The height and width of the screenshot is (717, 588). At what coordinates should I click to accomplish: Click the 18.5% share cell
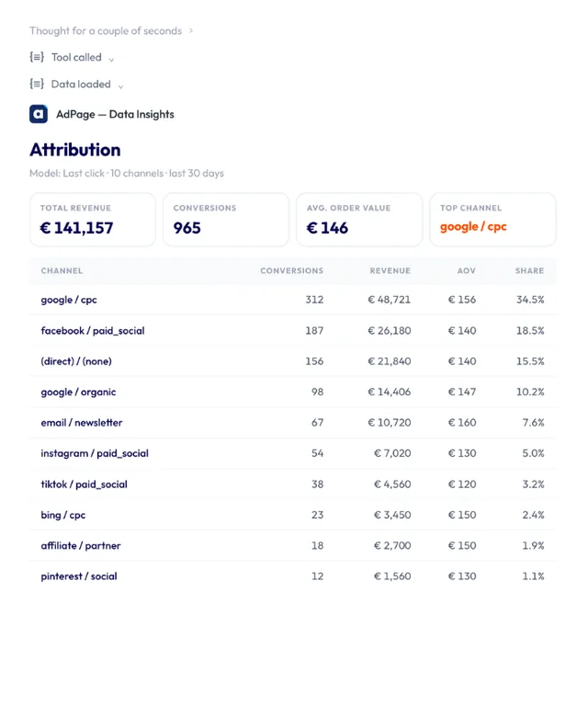(x=530, y=330)
